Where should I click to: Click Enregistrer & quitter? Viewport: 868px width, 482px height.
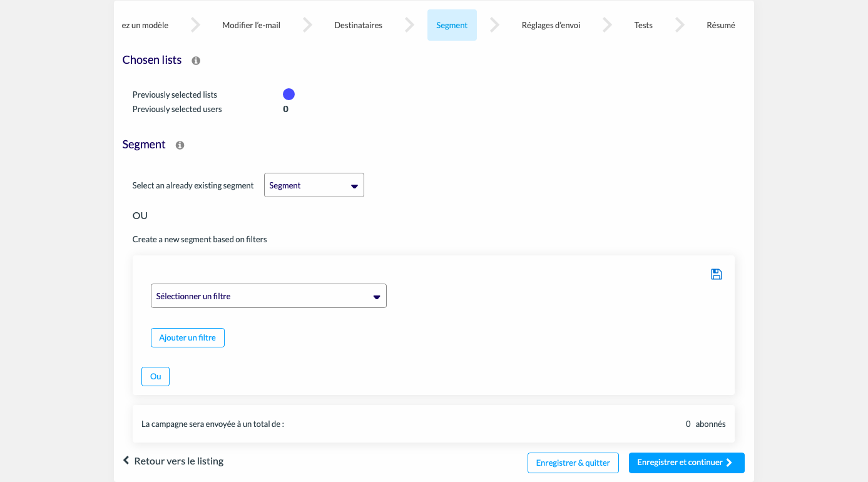(x=573, y=463)
